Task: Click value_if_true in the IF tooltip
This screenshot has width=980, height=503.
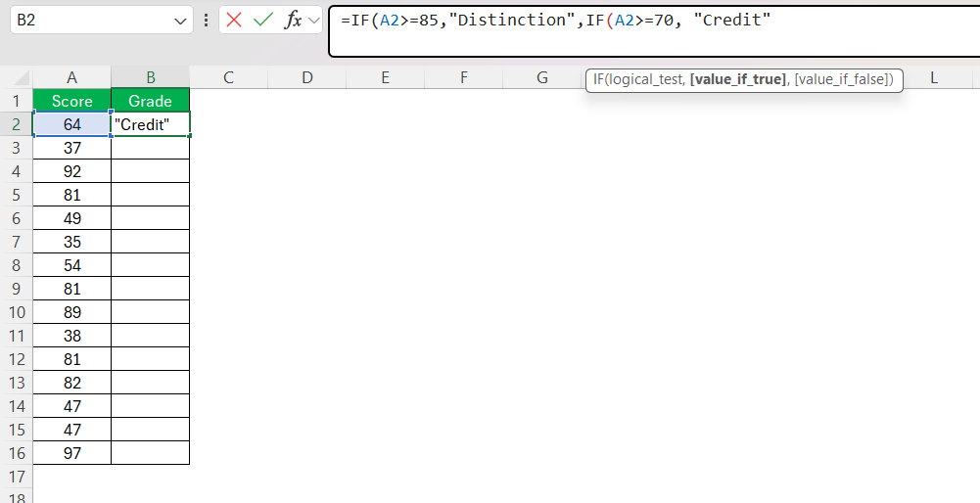Action: 737,80
